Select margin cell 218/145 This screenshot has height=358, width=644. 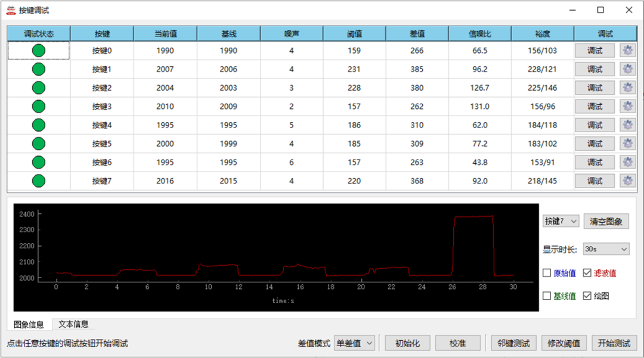point(543,181)
